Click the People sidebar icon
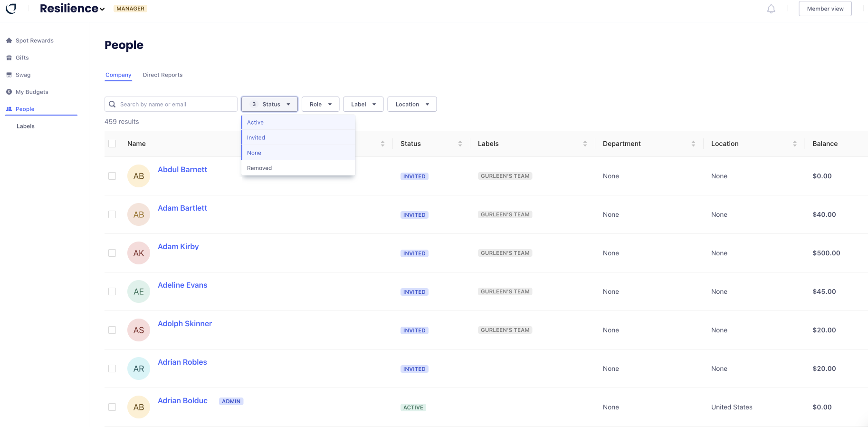Viewport: 868px width, 427px height. point(9,109)
